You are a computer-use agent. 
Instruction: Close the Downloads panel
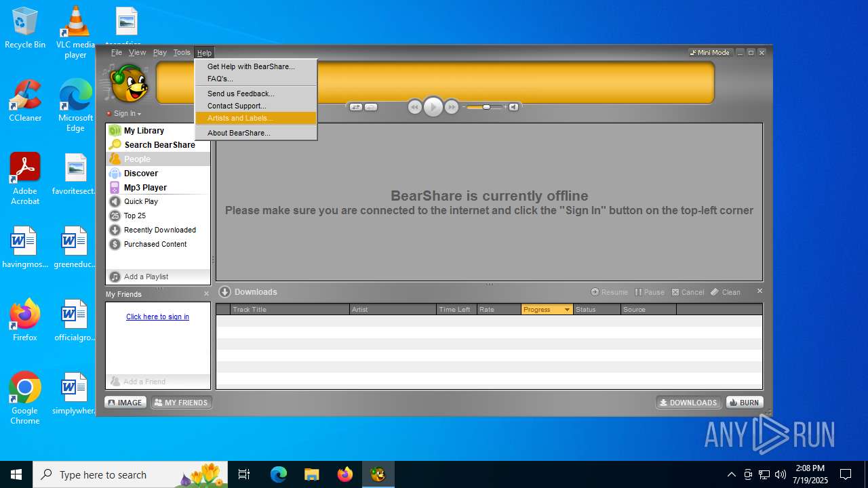tap(759, 291)
